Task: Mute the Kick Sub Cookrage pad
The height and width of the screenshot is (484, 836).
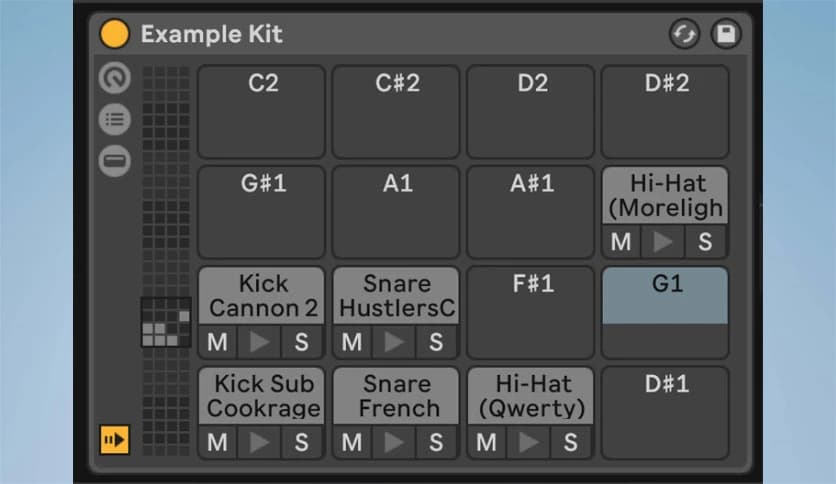Action: pos(218,442)
